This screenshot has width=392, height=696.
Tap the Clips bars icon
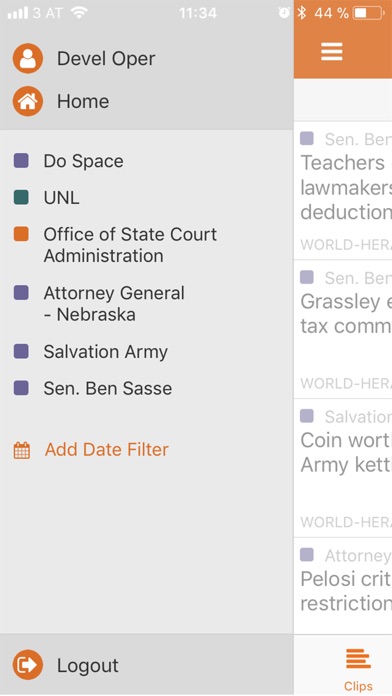click(x=358, y=658)
